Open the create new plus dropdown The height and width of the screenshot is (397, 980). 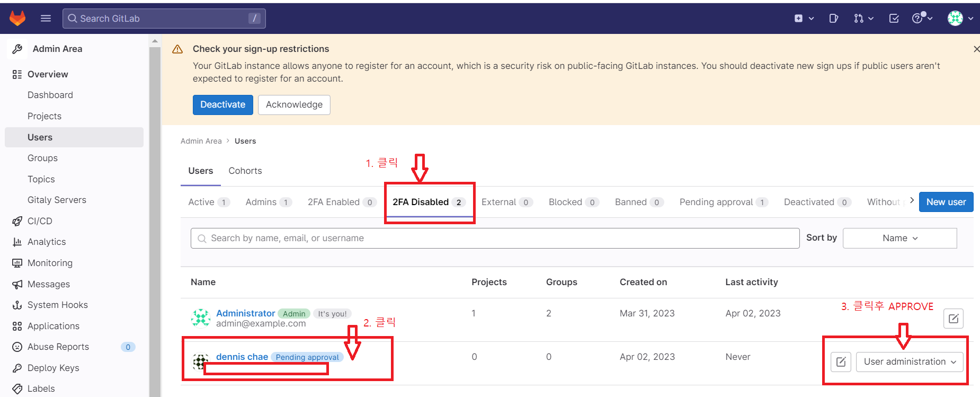(804, 18)
